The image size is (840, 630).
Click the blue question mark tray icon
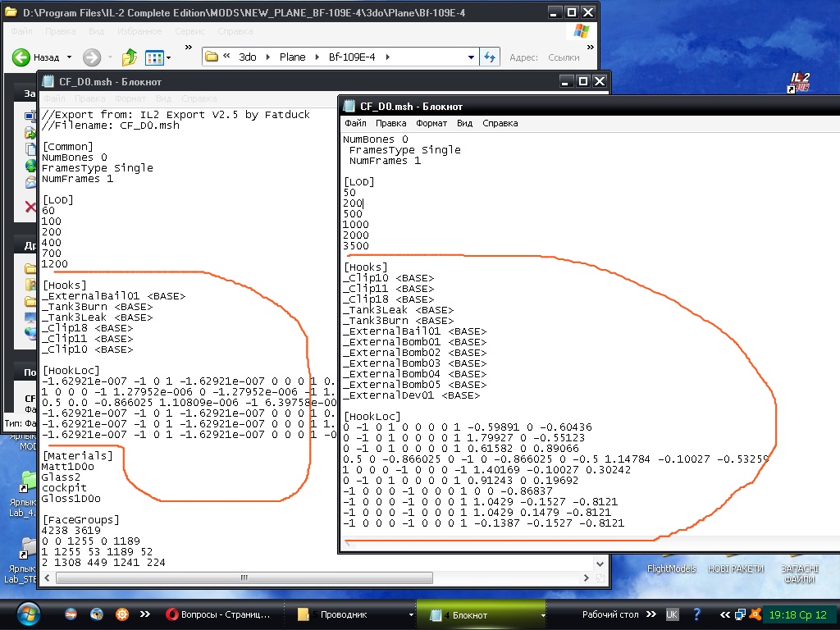pos(697,614)
